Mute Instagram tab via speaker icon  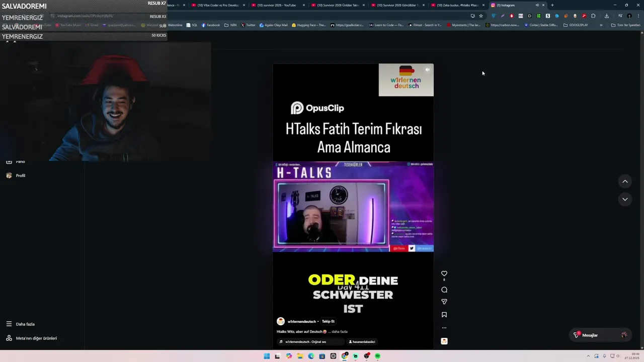coord(537,5)
